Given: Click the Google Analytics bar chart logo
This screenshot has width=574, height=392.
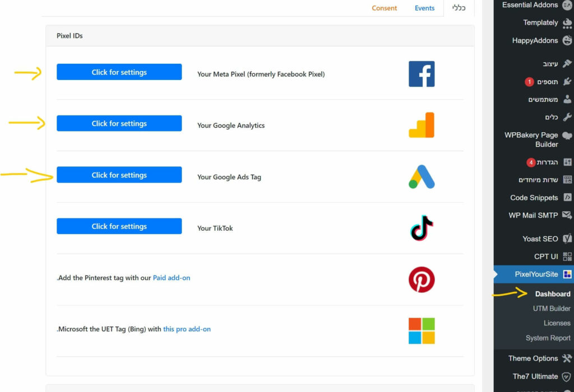Looking at the screenshot, I should pos(422,125).
